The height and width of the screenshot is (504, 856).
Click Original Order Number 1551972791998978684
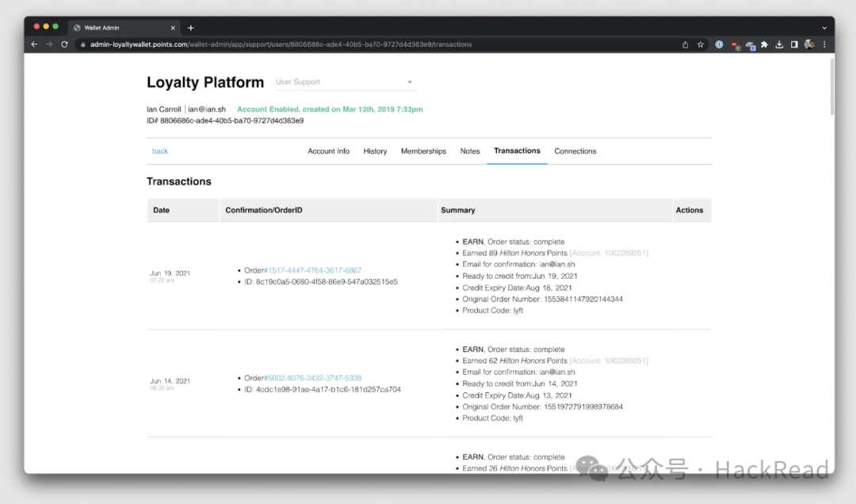point(543,407)
